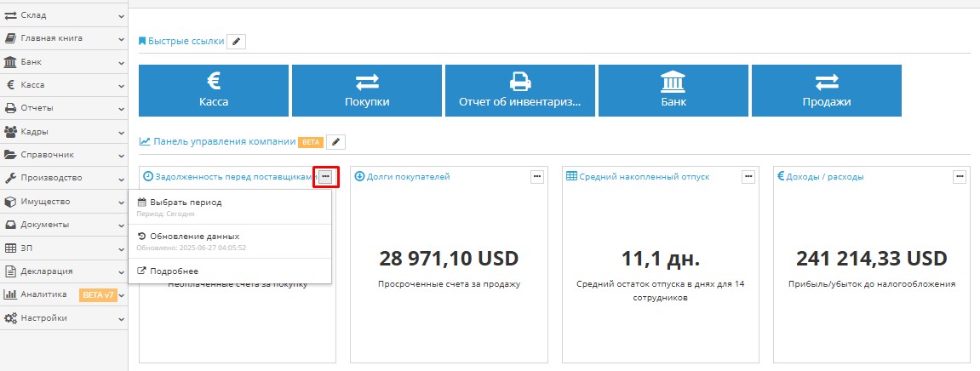
Task: Click the Банк quick link tile
Action: [x=673, y=90]
